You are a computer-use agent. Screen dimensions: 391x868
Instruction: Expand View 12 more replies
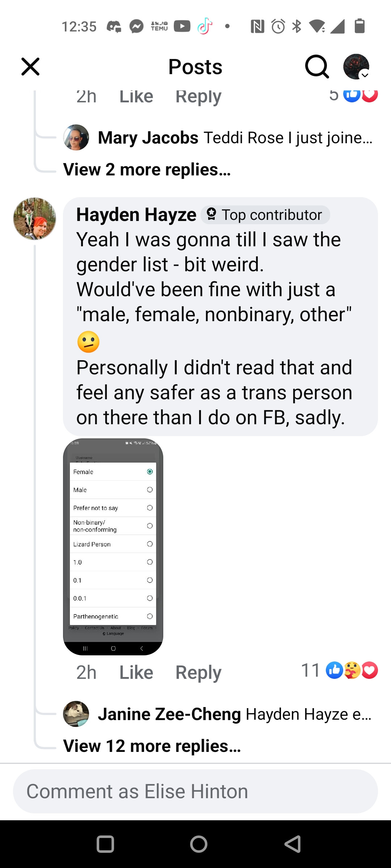pos(152,746)
